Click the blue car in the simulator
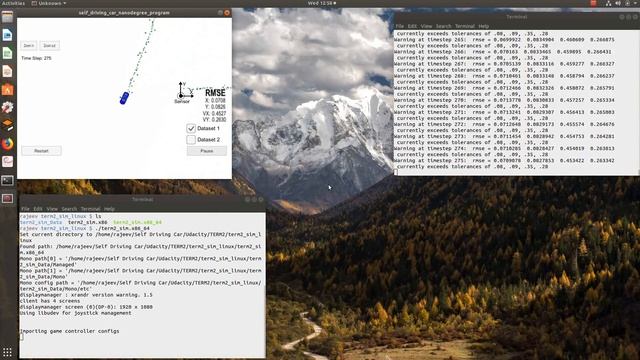The image size is (640, 360). [124, 98]
